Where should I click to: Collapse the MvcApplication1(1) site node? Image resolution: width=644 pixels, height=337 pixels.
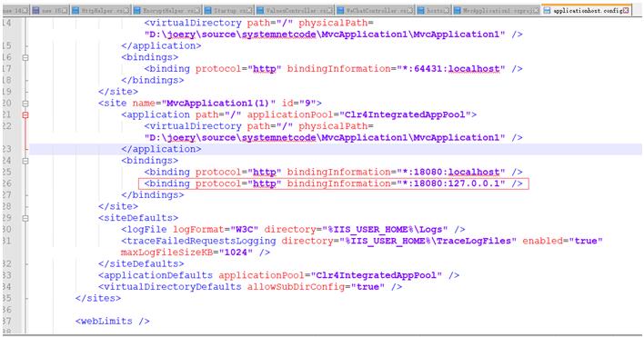coord(25,104)
